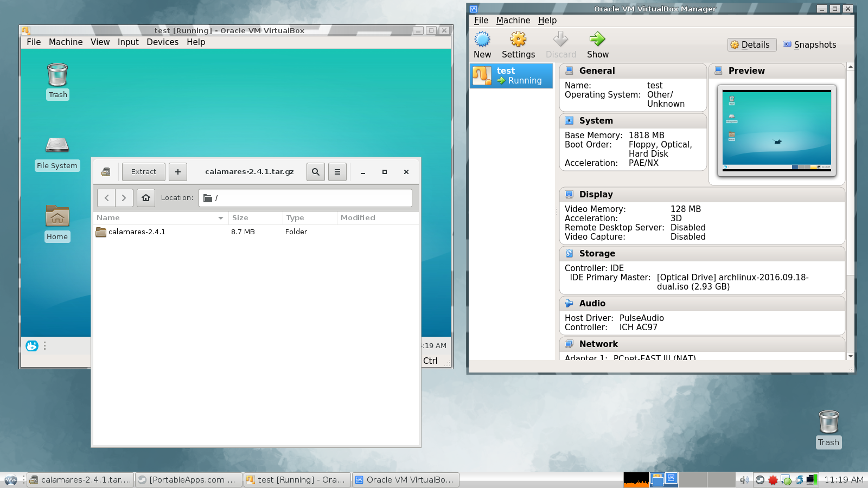Open File menu in VirtualBox Manager

pos(481,20)
